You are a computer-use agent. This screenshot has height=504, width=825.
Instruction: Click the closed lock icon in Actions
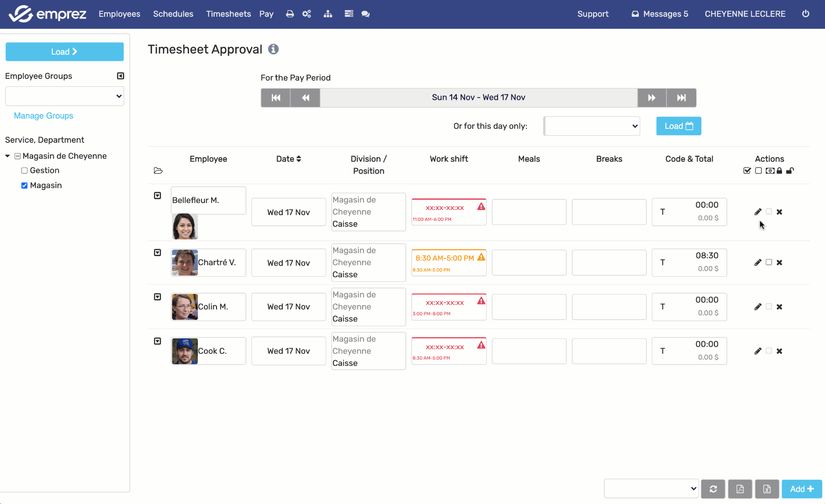click(x=779, y=171)
